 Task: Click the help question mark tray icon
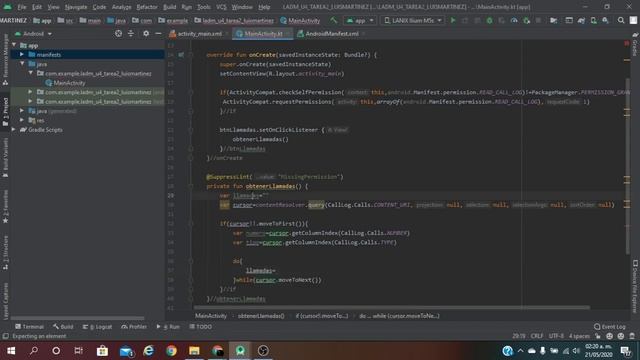click(x=507, y=351)
